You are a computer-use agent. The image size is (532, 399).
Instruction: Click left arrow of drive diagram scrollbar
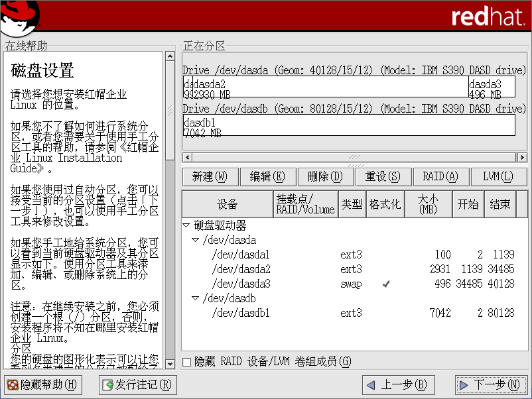(187, 157)
